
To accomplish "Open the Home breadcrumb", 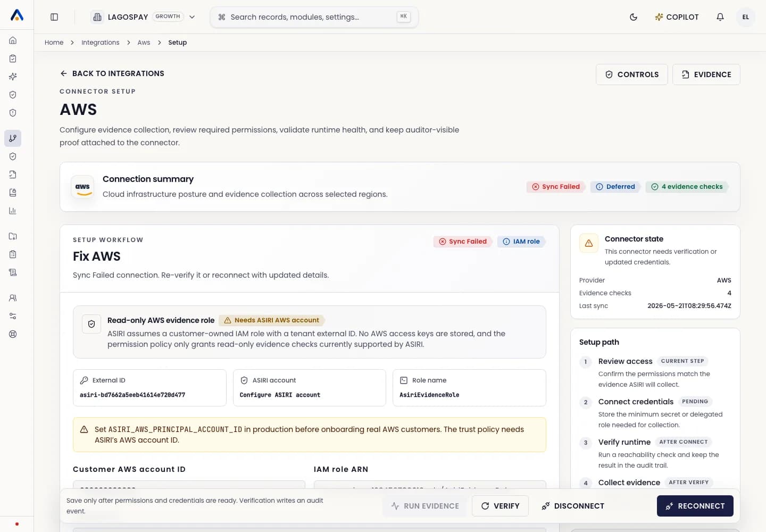I will pos(54,43).
